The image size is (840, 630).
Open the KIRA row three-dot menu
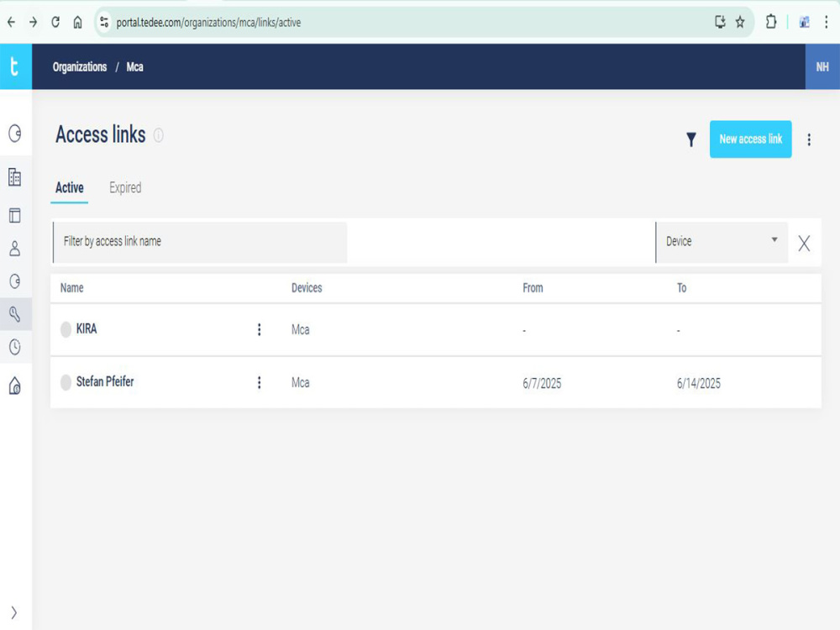coord(260,329)
